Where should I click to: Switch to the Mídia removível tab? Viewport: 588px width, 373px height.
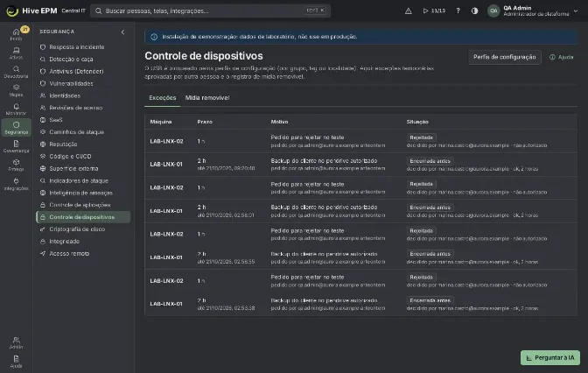click(207, 98)
